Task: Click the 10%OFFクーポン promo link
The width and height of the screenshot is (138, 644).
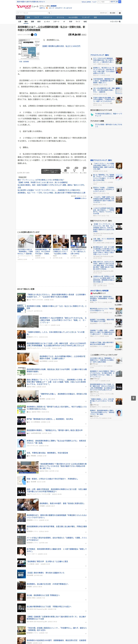Action: [x=60, y=8]
